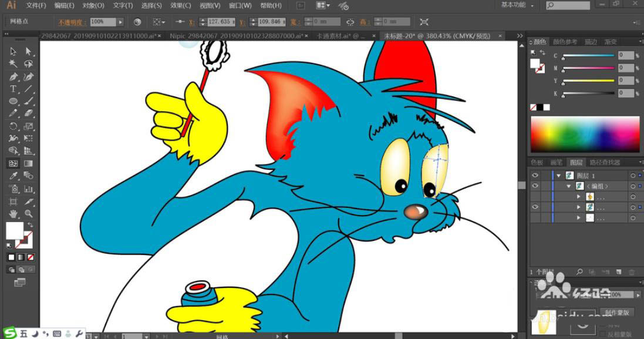644x339 pixels.
Task: Pick the Blend tool
Action: click(28, 176)
